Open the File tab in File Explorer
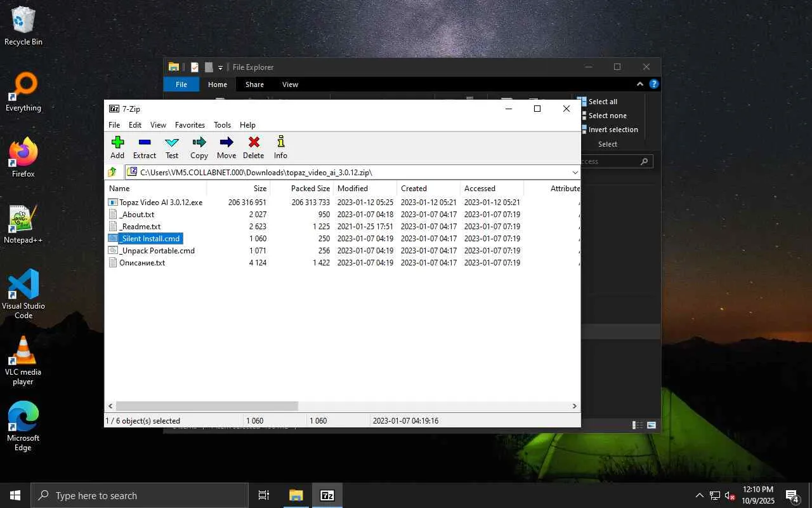The width and height of the screenshot is (812, 508). point(181,84)
